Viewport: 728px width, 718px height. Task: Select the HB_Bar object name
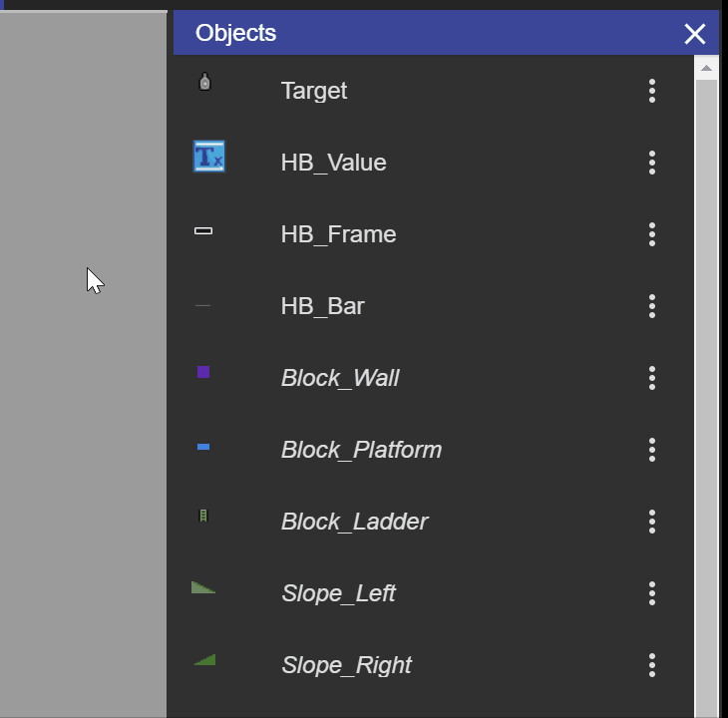(x=323, y=306)
